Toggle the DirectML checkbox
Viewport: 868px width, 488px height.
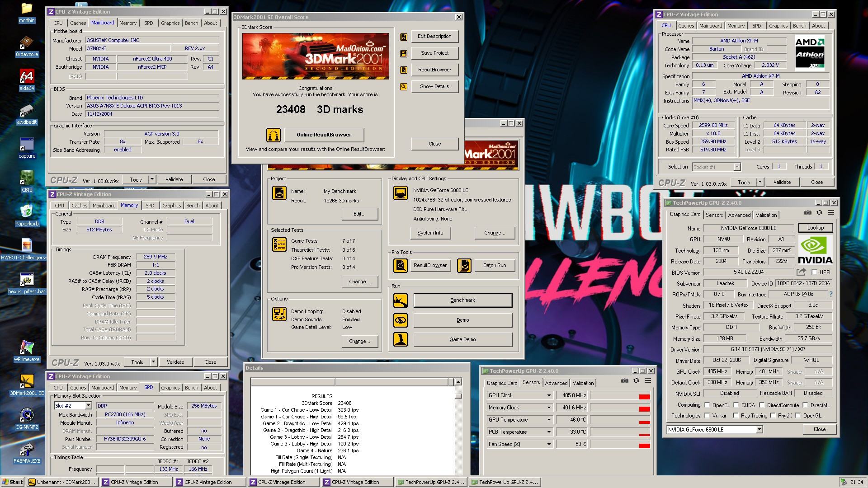pos(805,405)
